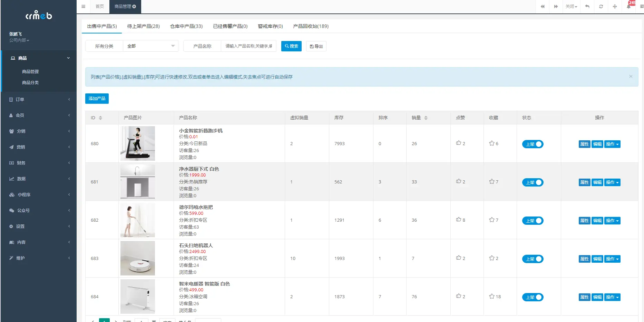Screen dimensions: 644x322
Task: Go to the 首页 tab in the top bar
Action: tap(100, 7)
